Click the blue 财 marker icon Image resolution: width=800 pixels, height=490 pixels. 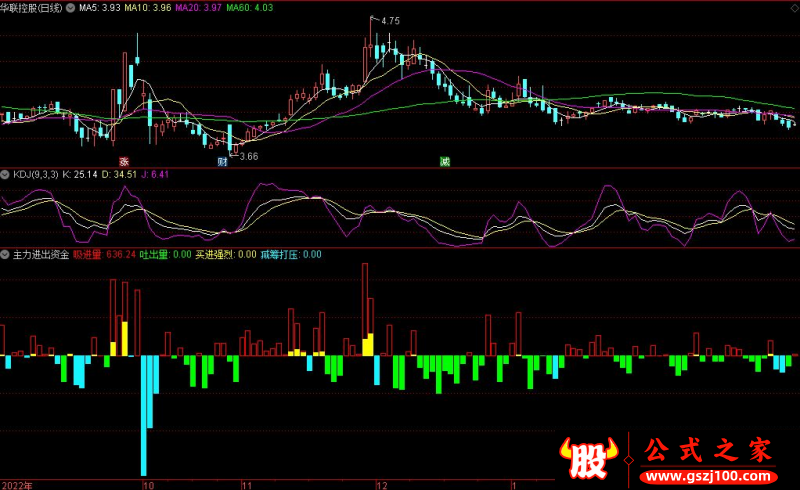(222, 161)
